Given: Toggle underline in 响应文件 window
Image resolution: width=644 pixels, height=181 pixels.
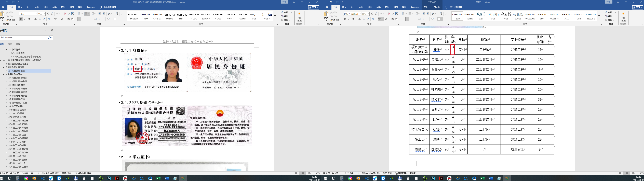Looking at the screenshot, I should pyautogui.click(x=29, y=19).
